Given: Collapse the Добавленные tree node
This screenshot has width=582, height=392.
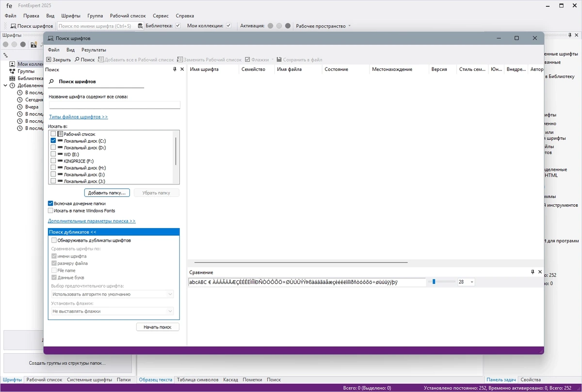Looking at the screenshot, I should [5, 85].
